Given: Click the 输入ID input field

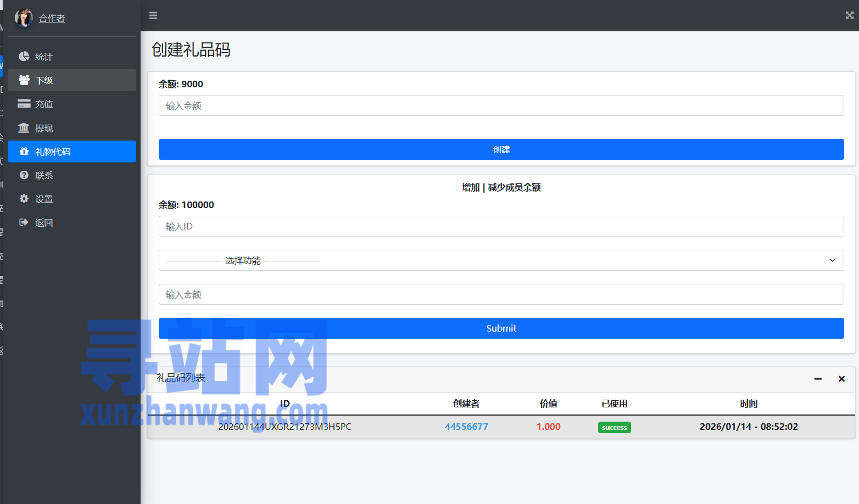Looking at the screenshot, I should click(x=501, y=226).
